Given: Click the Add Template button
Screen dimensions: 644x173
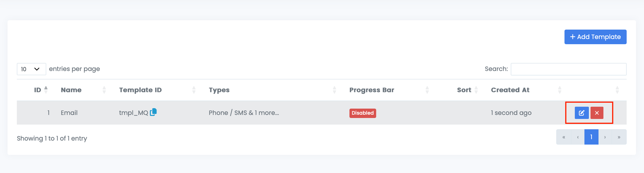Looking at the screenshot, I should tap(595, 37).
